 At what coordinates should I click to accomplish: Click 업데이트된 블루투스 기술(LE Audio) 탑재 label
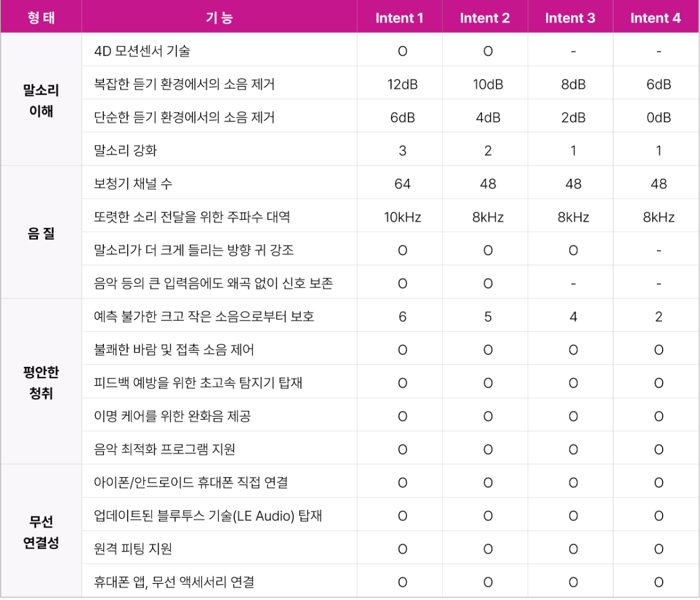click(x=208, y=515)
